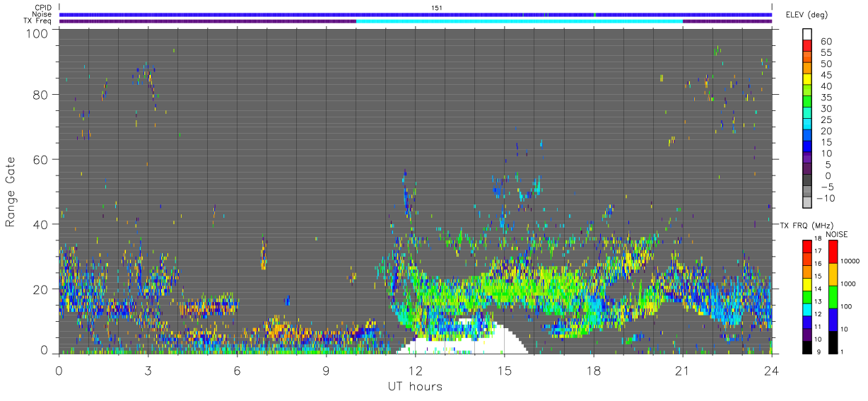Screen dimensions: 868x401
Task: Click the 'CPID' label at top left
Action: click(x=43, y=8)
